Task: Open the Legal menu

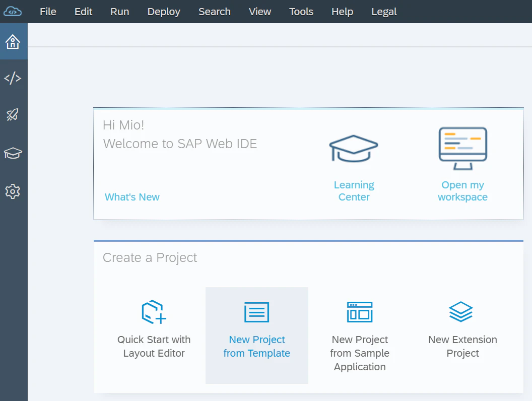Action: pos(384,12)
